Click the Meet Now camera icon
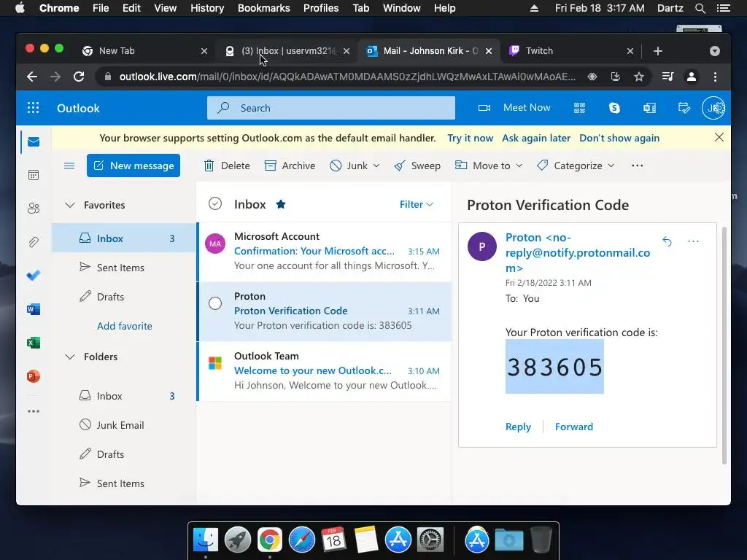 [484, 108]
